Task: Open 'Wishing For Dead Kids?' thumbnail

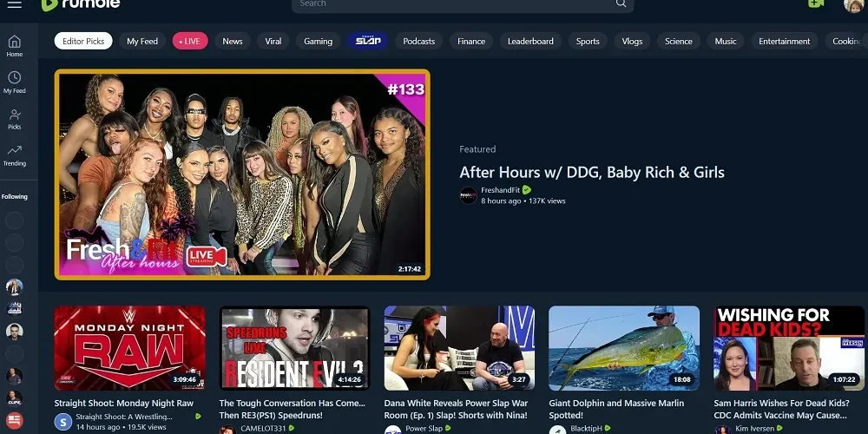Action: click(789, 348)
